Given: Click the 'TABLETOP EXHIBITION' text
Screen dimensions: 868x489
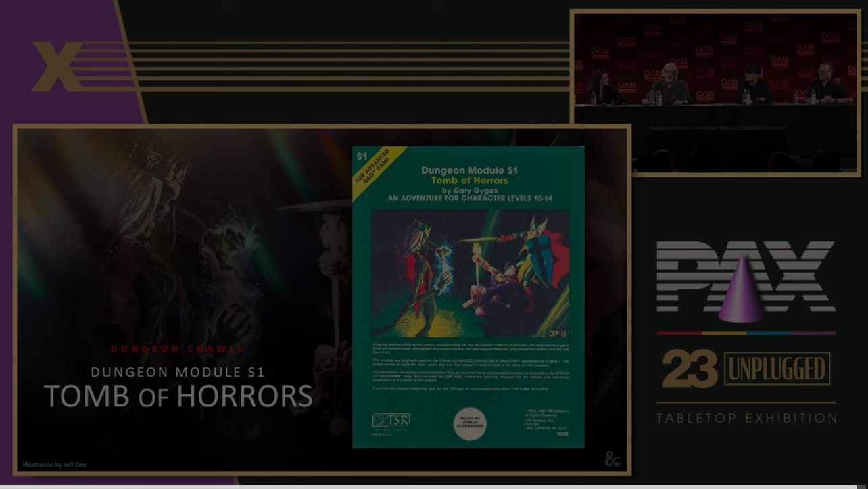Looking at the screenshot, I should click(x=746, y=418).
